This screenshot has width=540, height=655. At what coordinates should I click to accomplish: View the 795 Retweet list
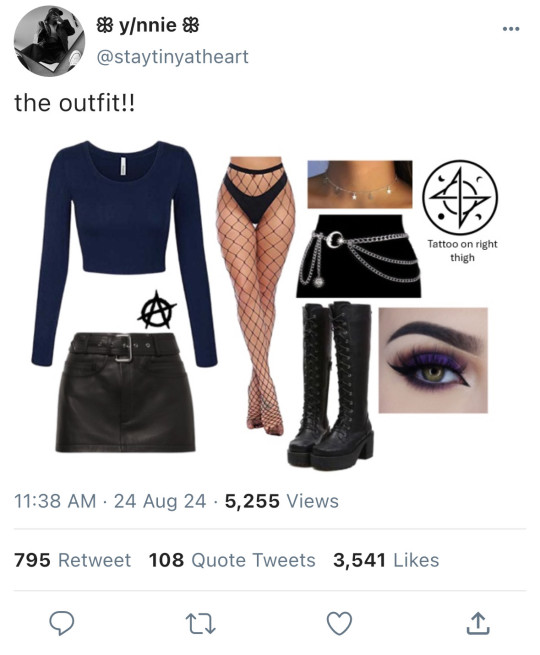tap(73, 560)
